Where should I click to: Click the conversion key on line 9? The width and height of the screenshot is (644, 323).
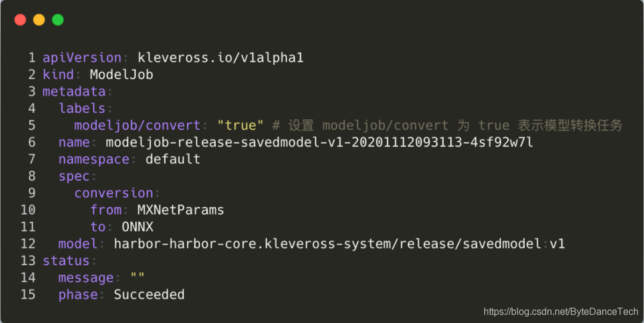(113, 193)
